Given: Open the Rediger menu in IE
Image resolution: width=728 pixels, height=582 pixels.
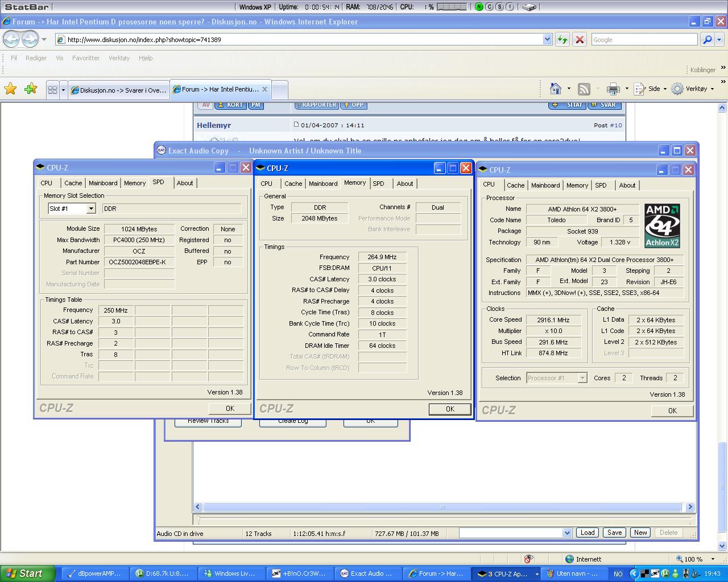Looking at the screenshot, I should point(36,58).
